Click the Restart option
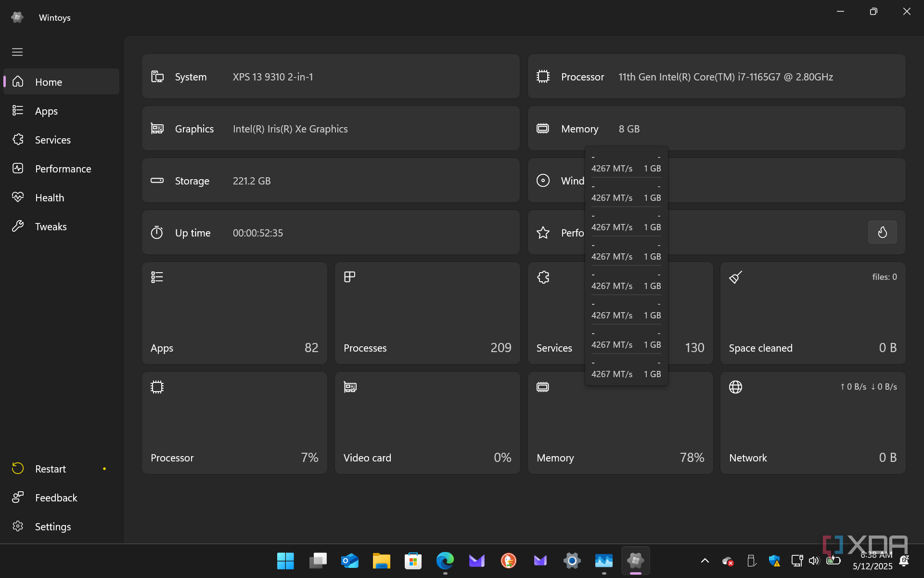 coord(62,469)
